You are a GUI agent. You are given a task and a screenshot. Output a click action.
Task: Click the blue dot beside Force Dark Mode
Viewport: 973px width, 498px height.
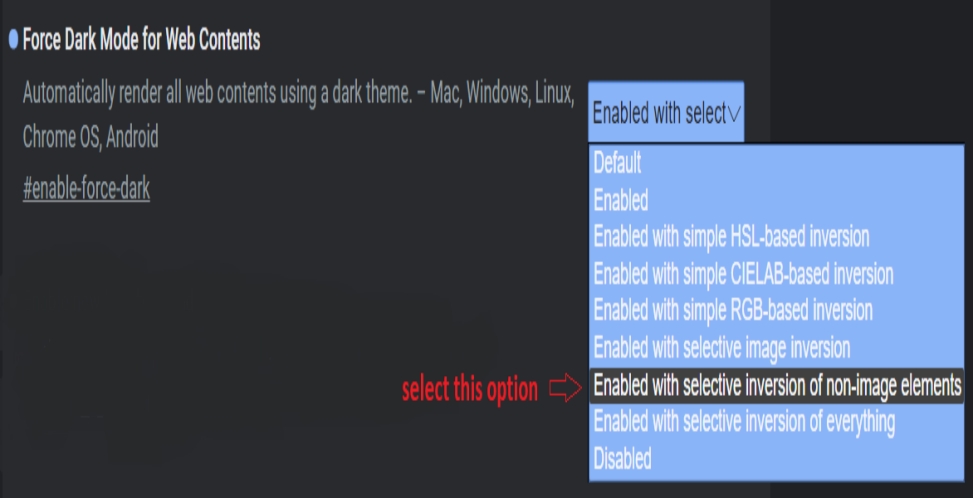(x=14, y=41)
